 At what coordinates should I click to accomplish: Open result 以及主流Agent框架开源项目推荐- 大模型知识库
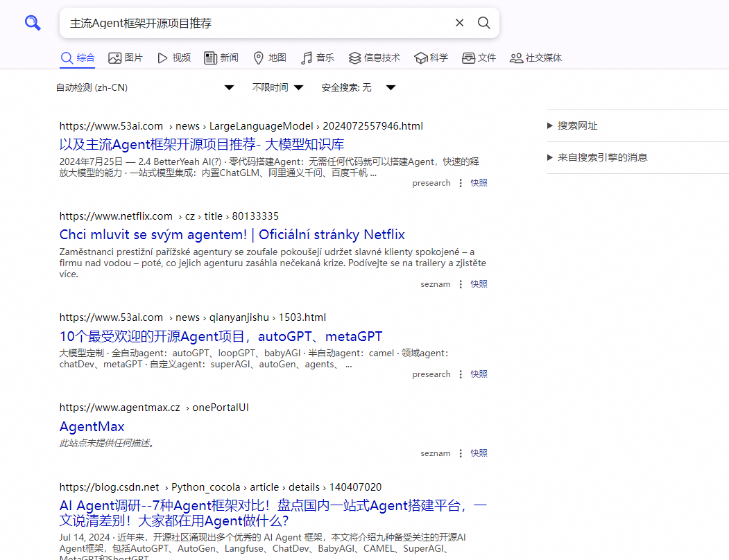pos(202,145)
